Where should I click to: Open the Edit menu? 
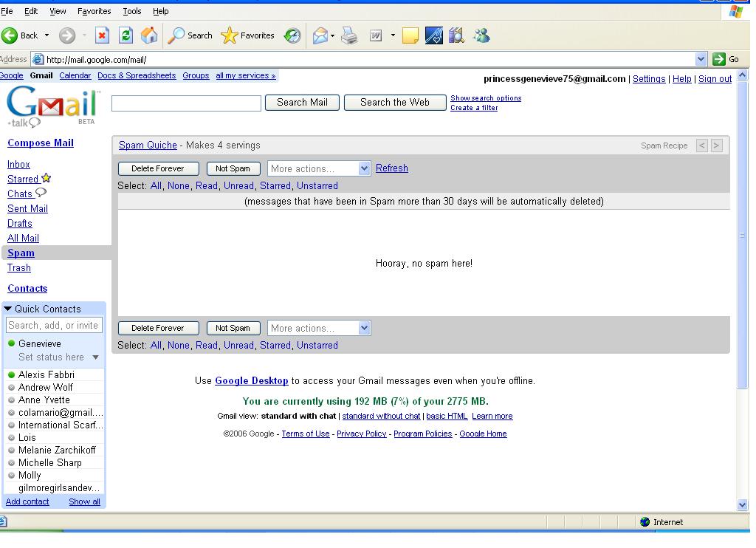[x=31, y=11]
